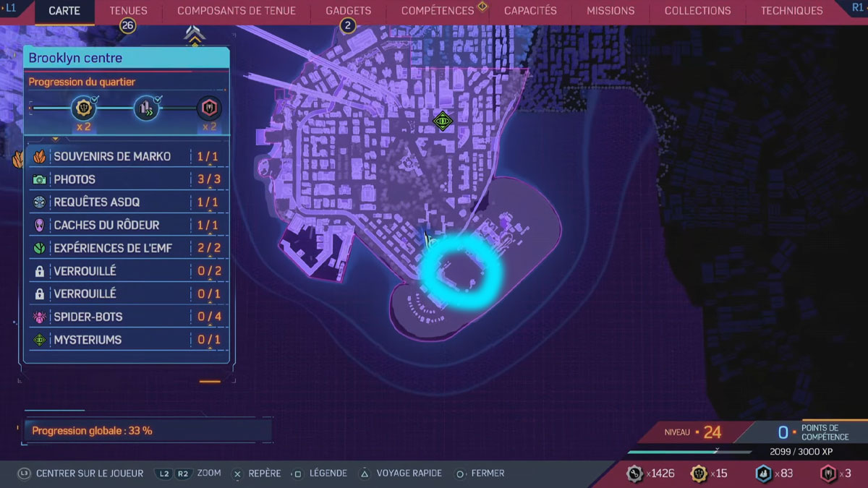Click the Spider-Bots pink spider icon
Image resolution: width=868 pixels, height=488 pixels.
(39, 317)
